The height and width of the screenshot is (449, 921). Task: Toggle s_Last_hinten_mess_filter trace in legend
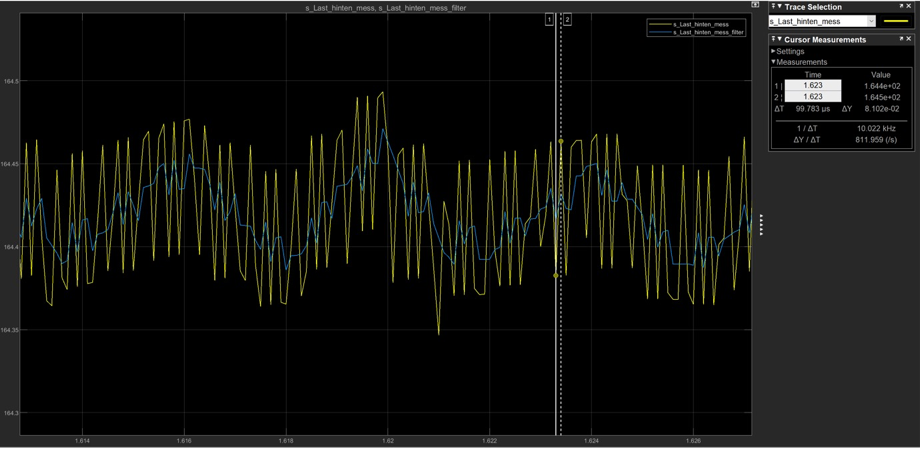[706, 32]
